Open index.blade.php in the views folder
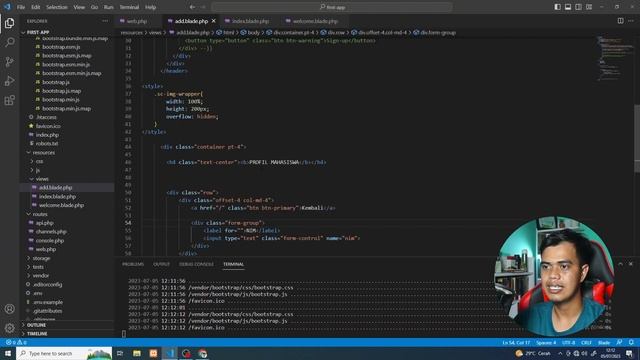Image resolution: width=640 pixels, height=360 pixels. point(57,196)
